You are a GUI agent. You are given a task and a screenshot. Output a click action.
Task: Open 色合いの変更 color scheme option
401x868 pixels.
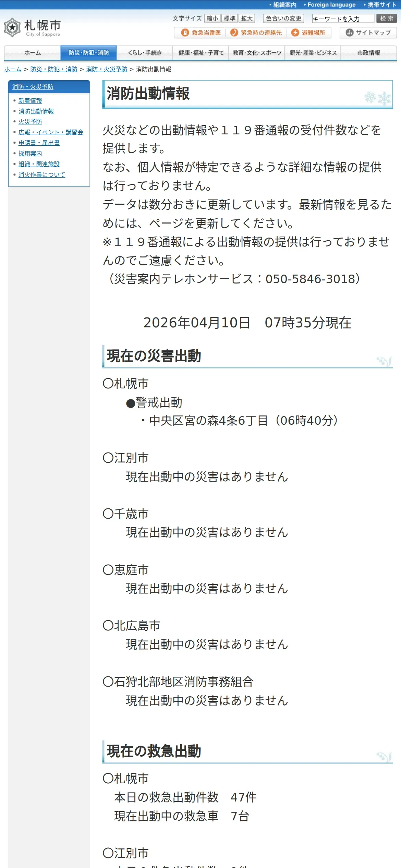pyautogui.click(x=283, y=19)
